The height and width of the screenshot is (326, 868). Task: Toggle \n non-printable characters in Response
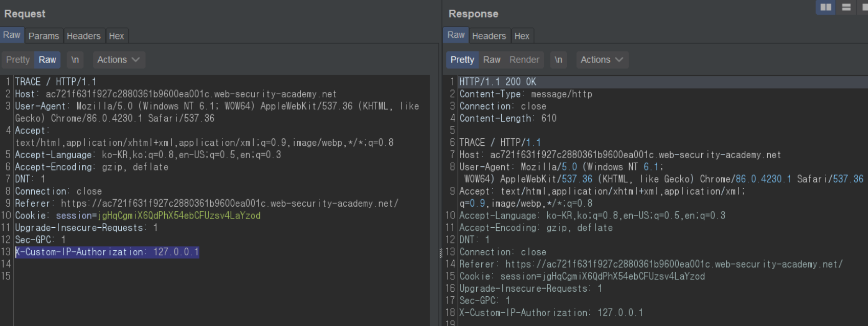559,60
